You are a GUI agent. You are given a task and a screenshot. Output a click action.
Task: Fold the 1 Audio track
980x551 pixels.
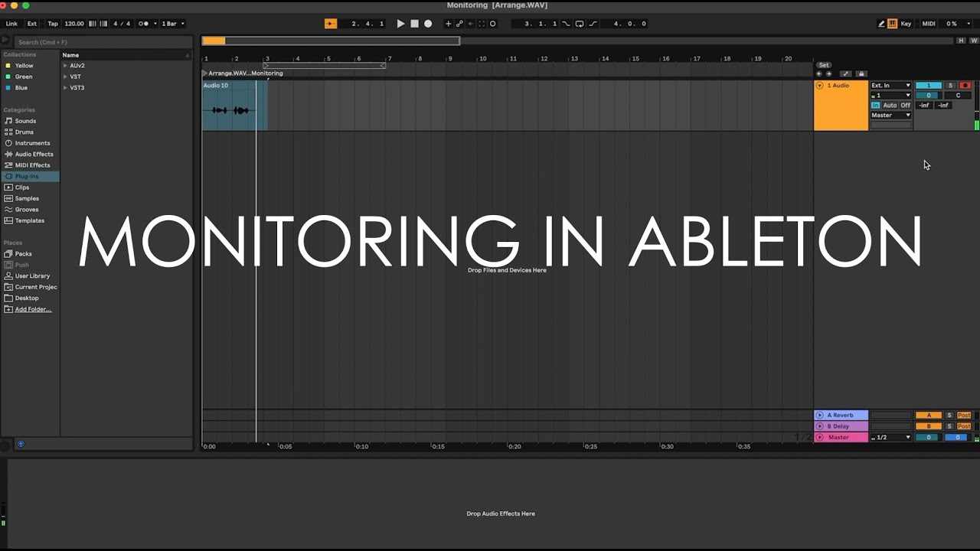[819, 86]
